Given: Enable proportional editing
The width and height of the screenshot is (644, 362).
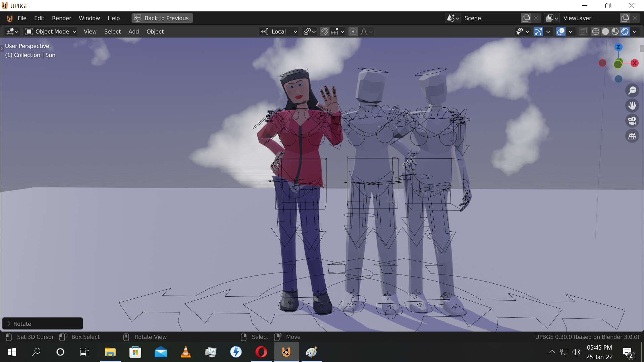Looking at the screenshot, I should tap(353, 32).
